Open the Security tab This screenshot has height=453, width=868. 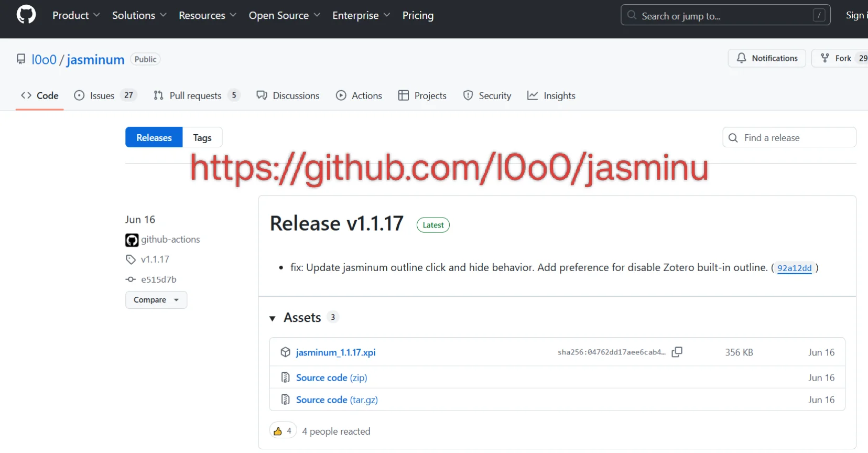pos(487,95)
